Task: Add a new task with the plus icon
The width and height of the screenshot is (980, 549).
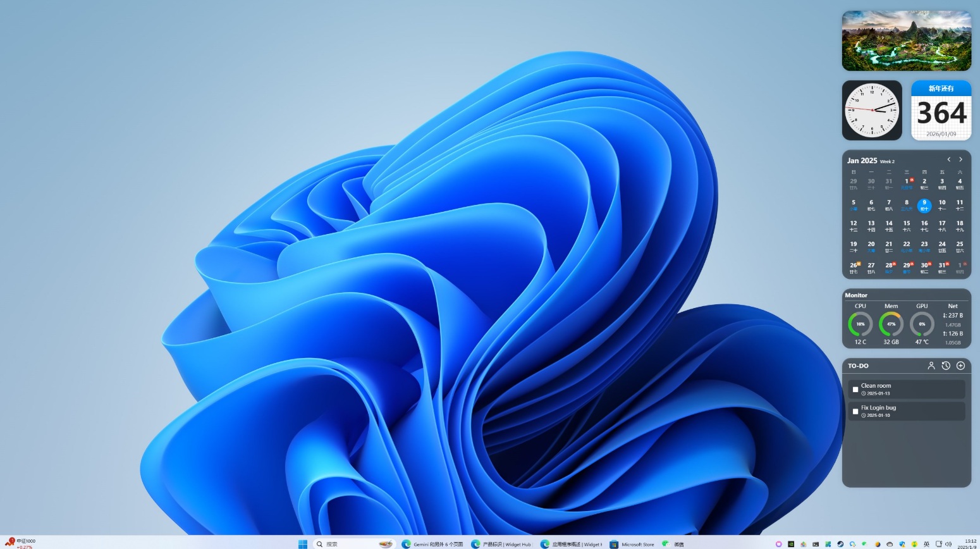Action: [960, 366]
